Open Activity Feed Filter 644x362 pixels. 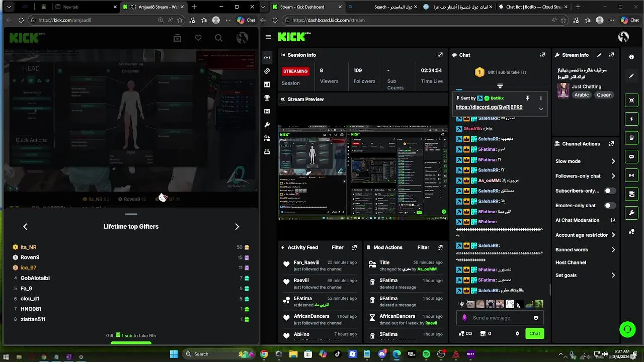coord(338,247)
